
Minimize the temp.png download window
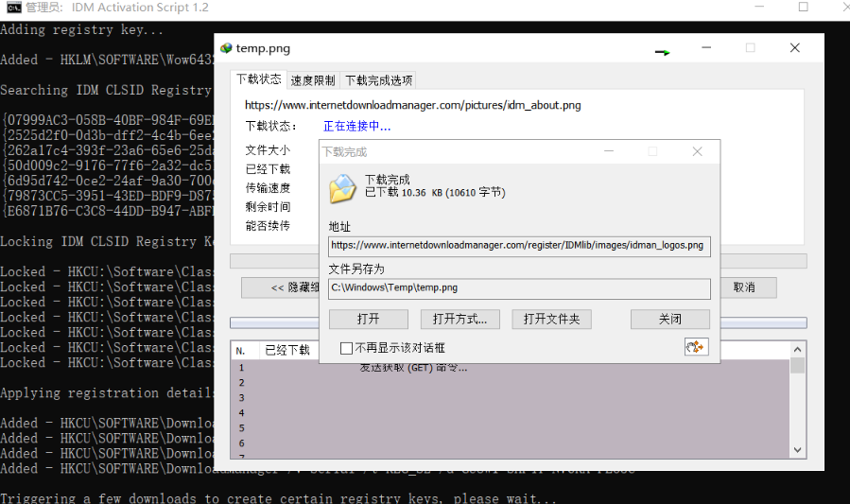tap(706, 47)
